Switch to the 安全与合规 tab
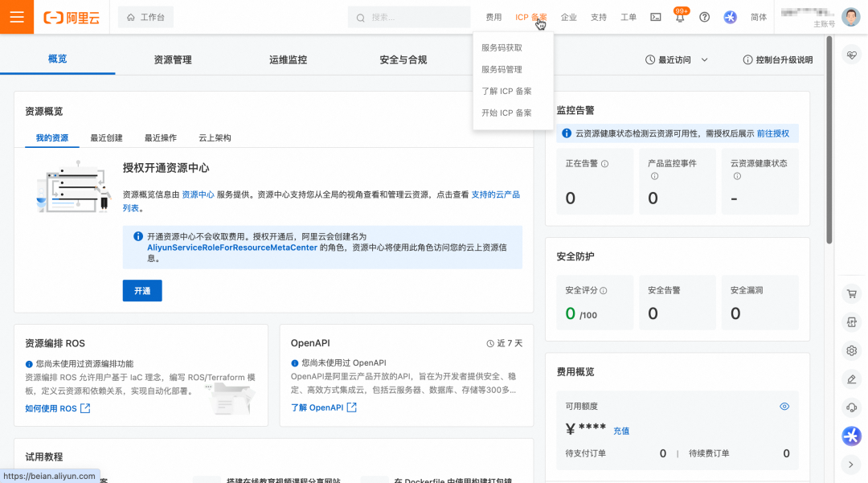Screen dimensions: 868x483 (403, 59)
